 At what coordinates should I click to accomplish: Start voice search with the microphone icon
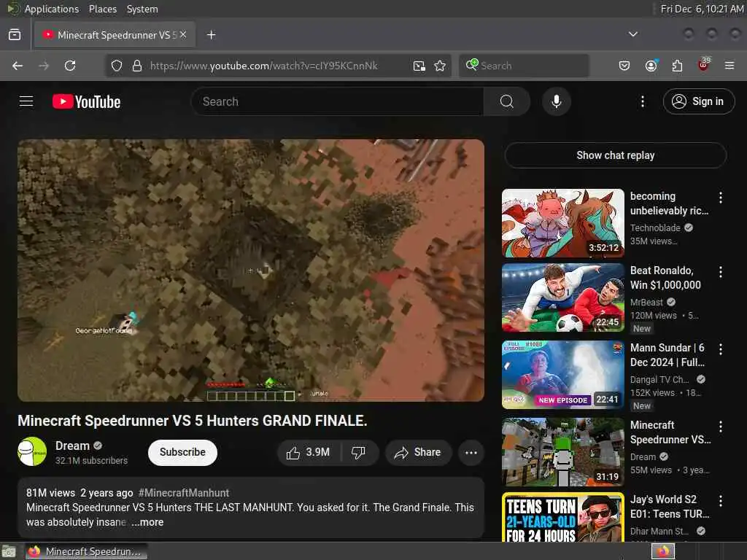(x=556, y=101)
